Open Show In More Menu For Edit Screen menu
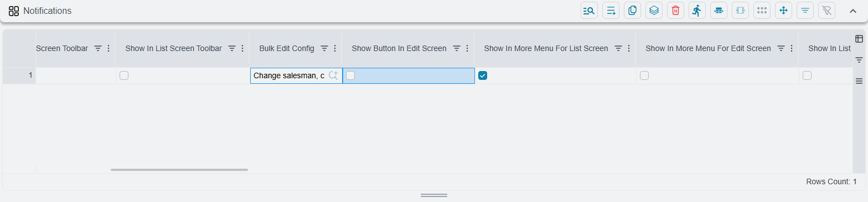868x202 pixels. click(x=792, y=49)
